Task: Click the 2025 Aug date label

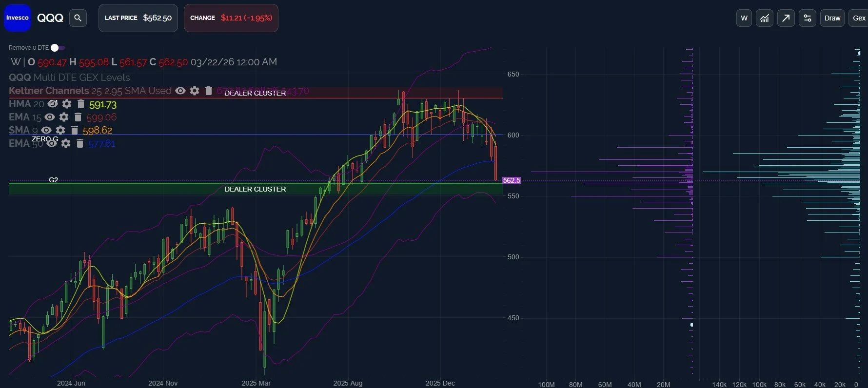Action: (348, 383)
